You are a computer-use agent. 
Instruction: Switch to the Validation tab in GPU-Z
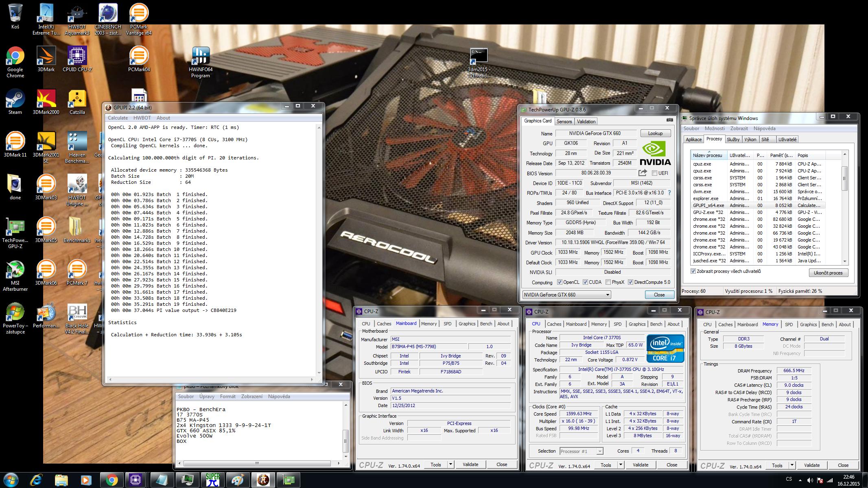(x=586, y=122)
